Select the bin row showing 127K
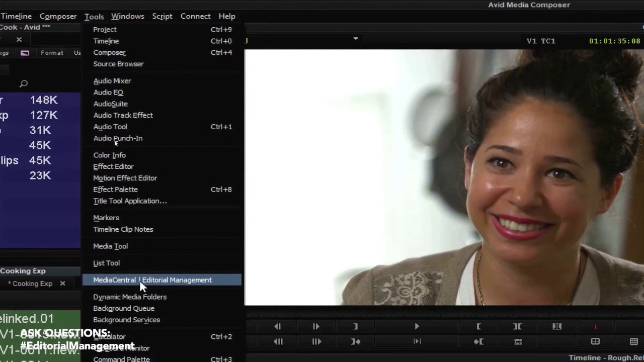 (x=40, y=115)
